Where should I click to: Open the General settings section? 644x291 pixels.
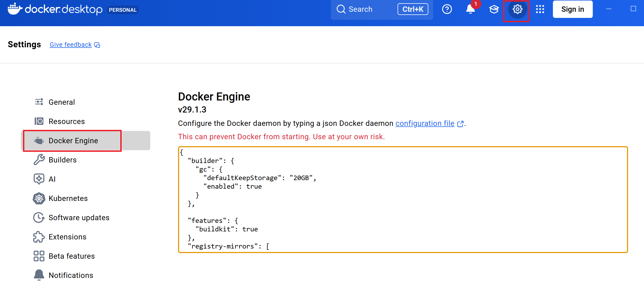point(61,102)
